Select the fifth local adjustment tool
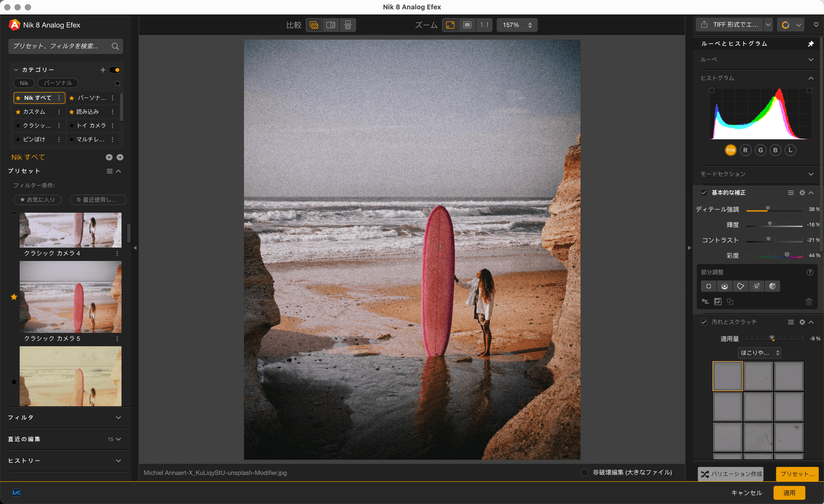 pyautogui.click(x=773, y=286)
